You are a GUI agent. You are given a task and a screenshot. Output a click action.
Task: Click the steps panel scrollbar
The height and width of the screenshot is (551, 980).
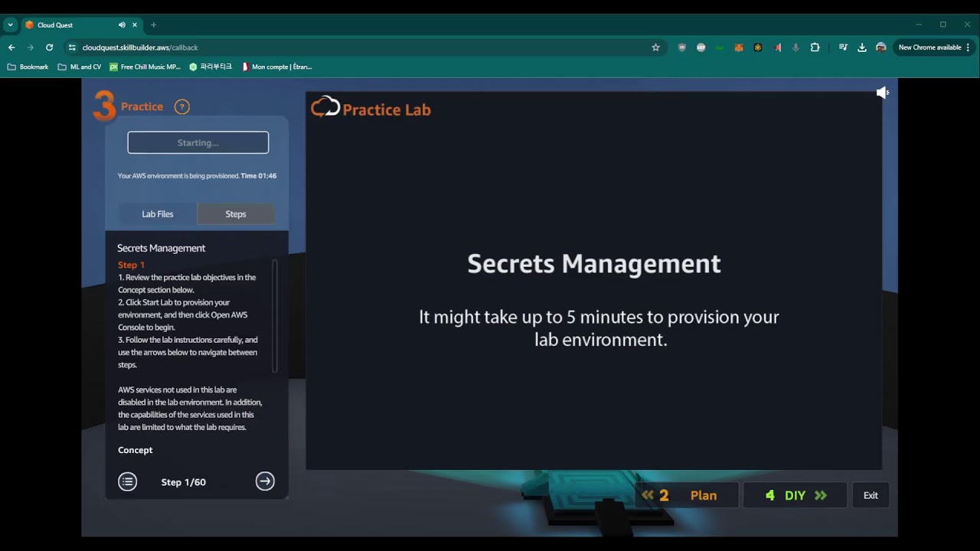(x=275, y=316)
